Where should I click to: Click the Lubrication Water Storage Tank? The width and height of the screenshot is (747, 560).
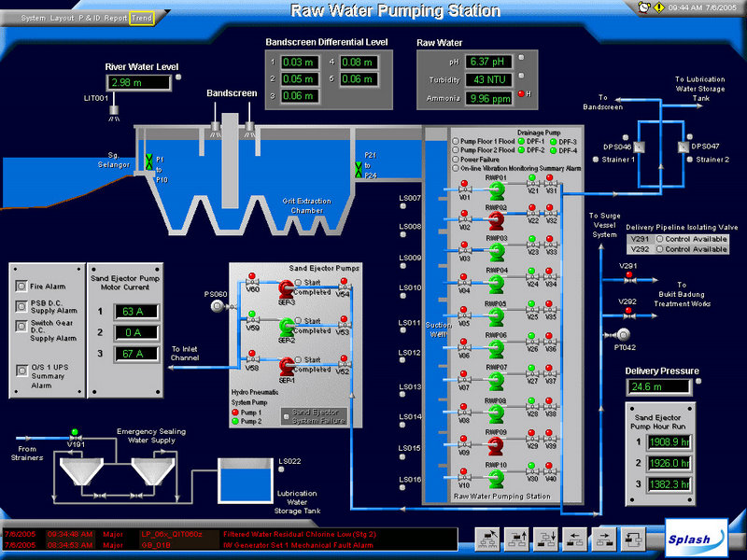[246, 481]
